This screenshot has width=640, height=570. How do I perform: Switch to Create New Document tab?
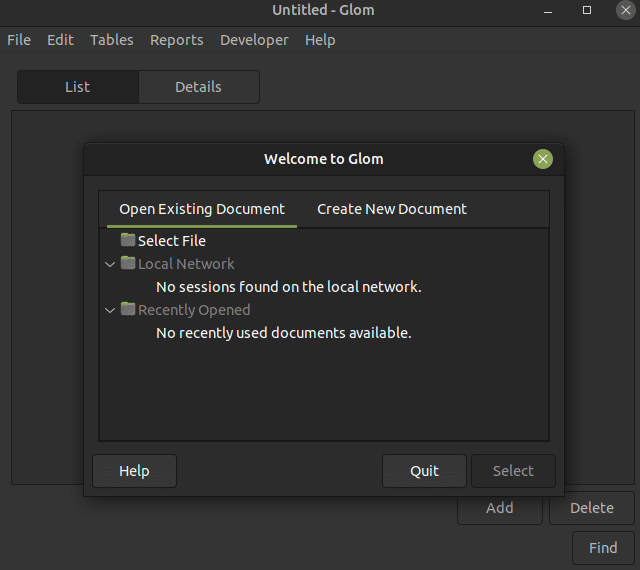(x=391, y=209)
